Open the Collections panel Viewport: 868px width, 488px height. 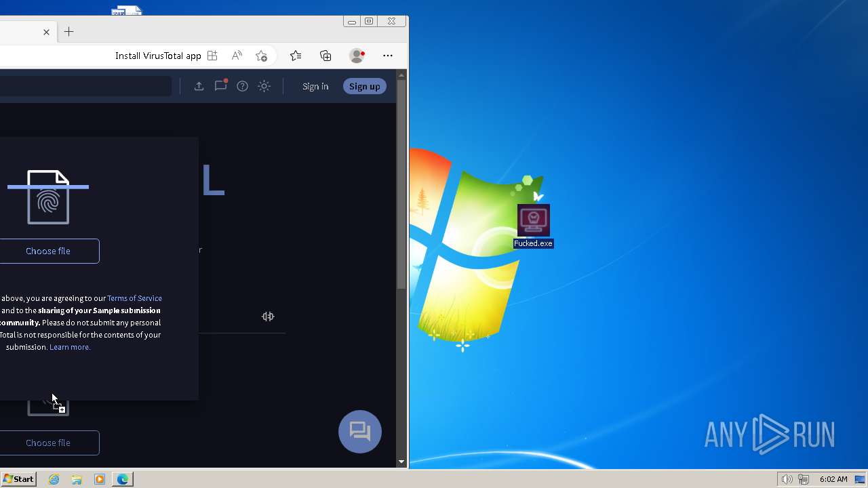point(325,56)
